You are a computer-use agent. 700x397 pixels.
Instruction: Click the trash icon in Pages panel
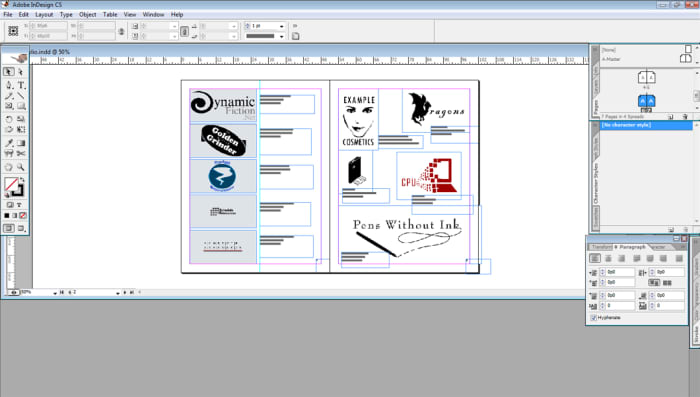click(x=685, y=117)
